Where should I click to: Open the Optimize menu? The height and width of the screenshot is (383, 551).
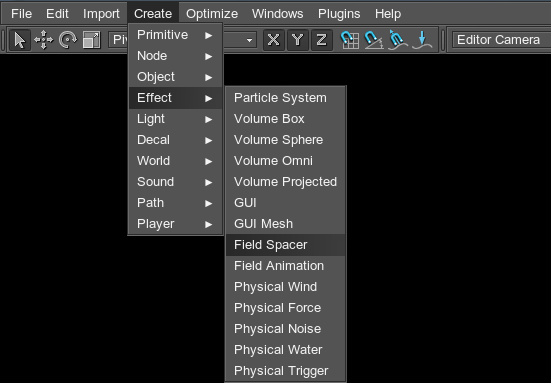pos(212,14)
